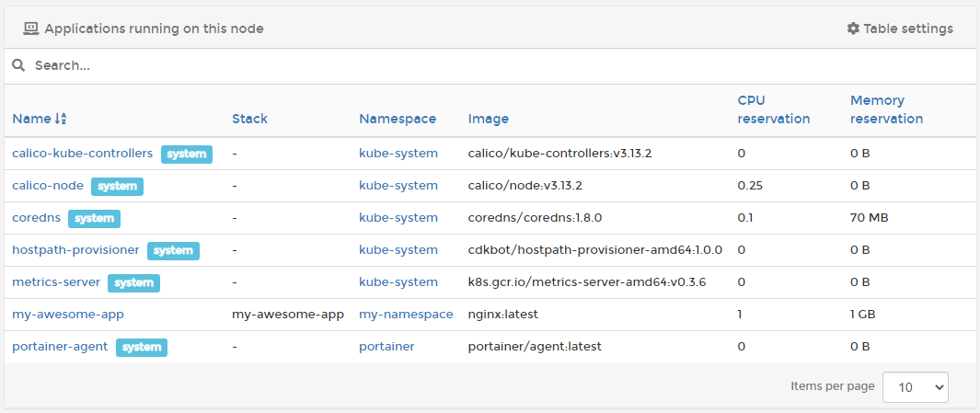Click the Name column sort icon
This screenshot has width=980, height=413.
(x=61, y=119)
